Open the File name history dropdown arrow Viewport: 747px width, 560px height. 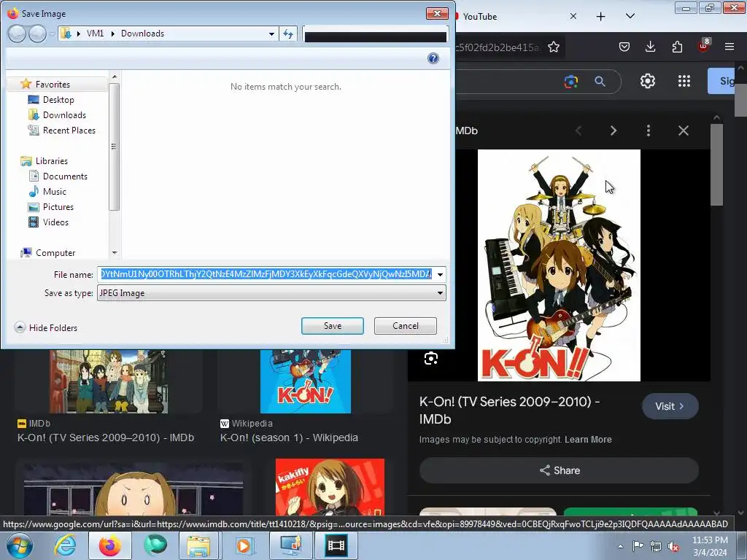(440, 274)
